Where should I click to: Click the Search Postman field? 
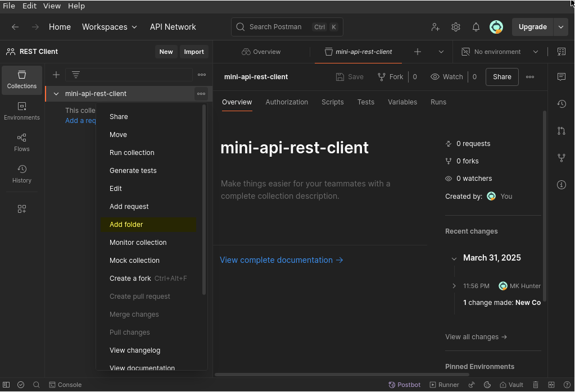(287, 27)
